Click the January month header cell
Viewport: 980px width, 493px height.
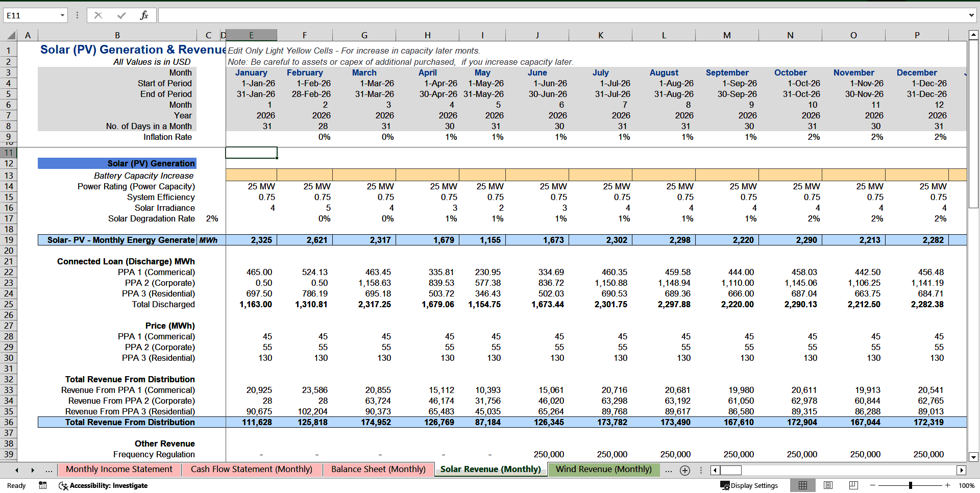click(251, 72)
